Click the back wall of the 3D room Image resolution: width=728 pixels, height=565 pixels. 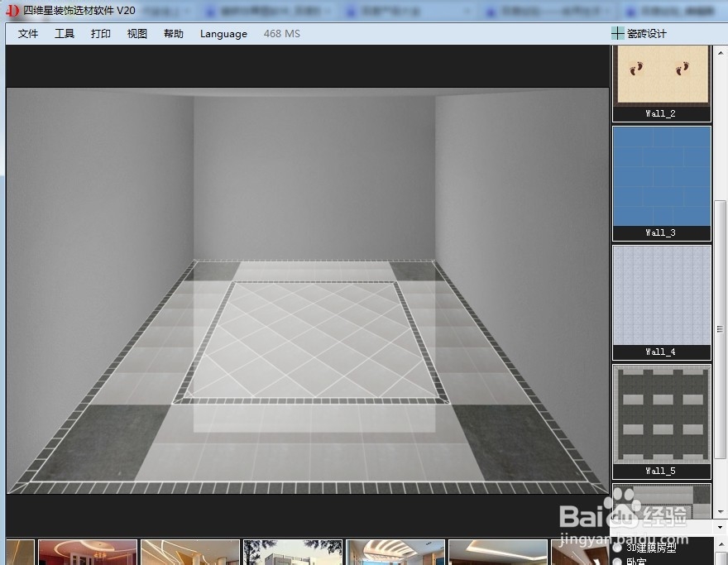[314, 178]
